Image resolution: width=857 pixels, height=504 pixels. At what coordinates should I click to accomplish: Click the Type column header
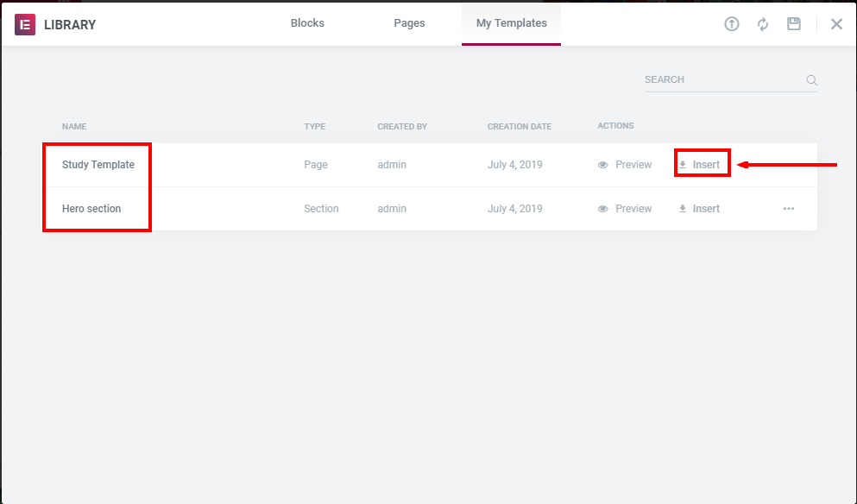point(314,126)
